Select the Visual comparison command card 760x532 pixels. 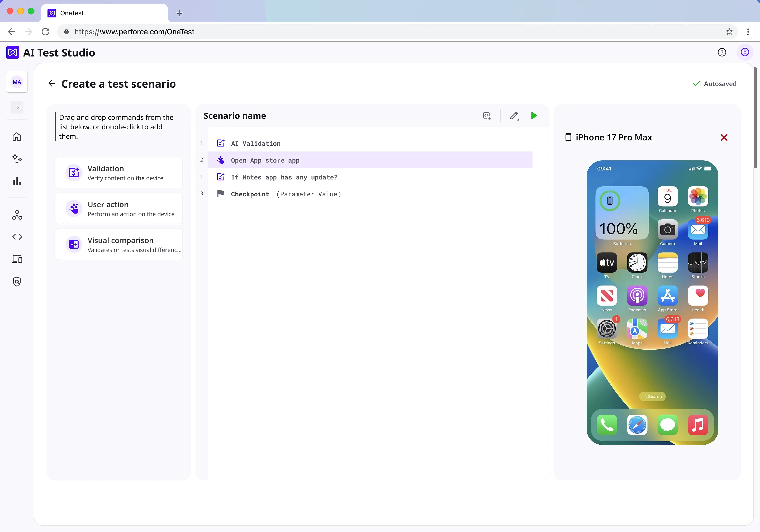[x=119, y=244]
